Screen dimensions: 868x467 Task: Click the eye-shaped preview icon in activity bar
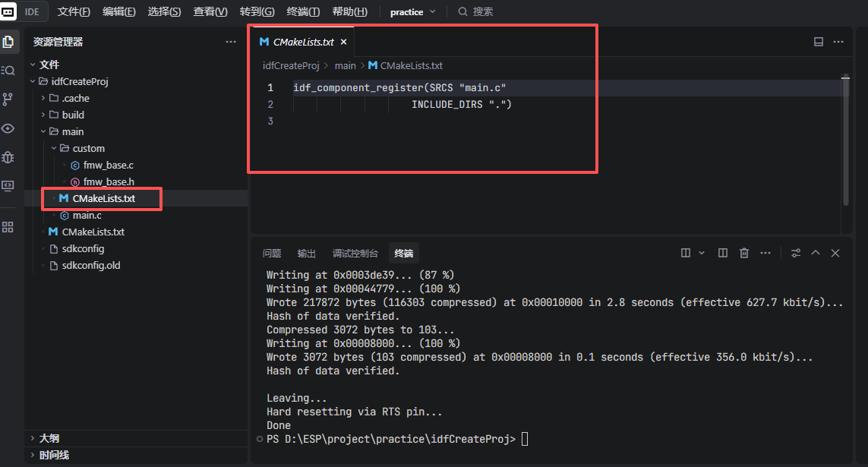tap(8, 128)
